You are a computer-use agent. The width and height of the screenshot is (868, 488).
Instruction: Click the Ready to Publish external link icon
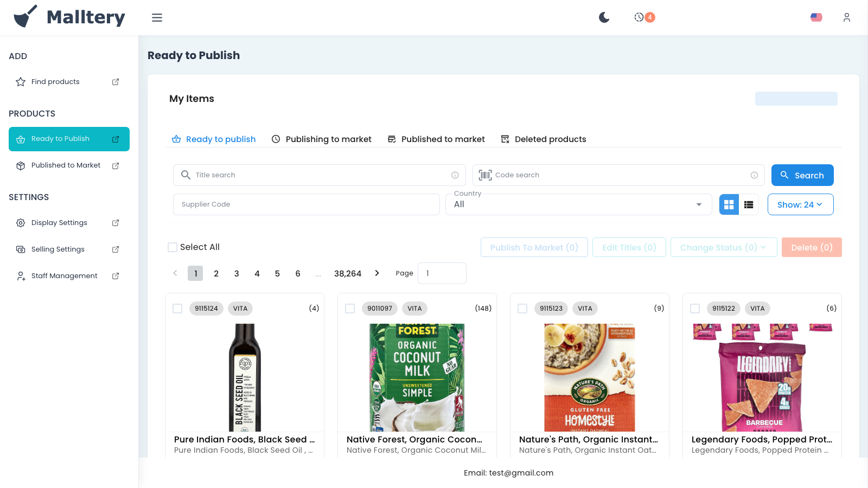(116, 139)
